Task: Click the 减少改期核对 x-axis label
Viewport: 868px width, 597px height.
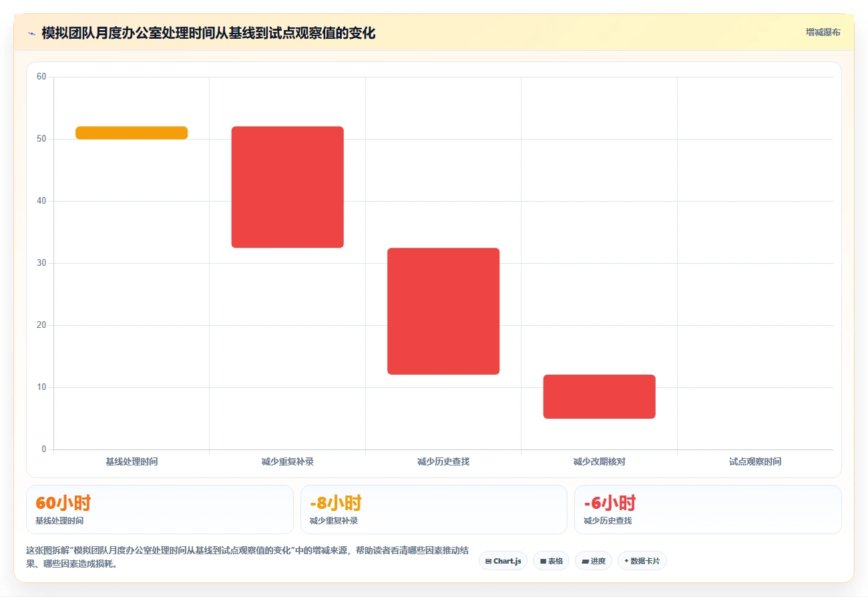Action: tap(600, 461)
